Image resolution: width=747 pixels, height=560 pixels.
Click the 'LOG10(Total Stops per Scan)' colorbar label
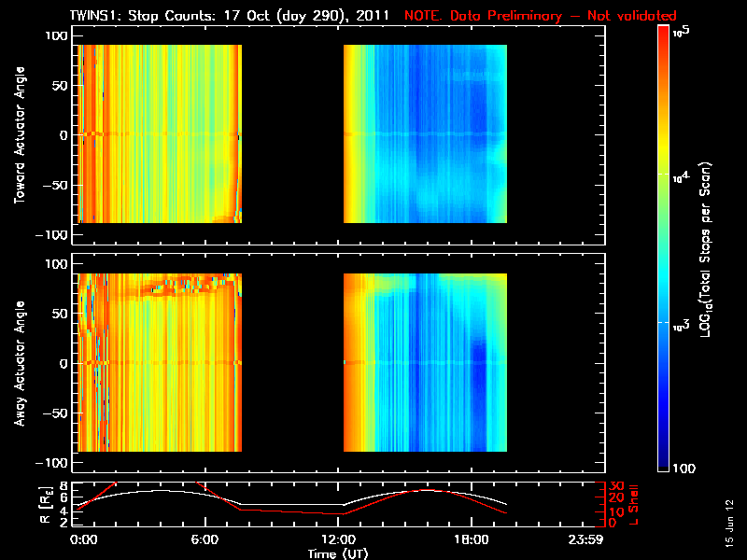pyautogui.click(x=705, y=249)
